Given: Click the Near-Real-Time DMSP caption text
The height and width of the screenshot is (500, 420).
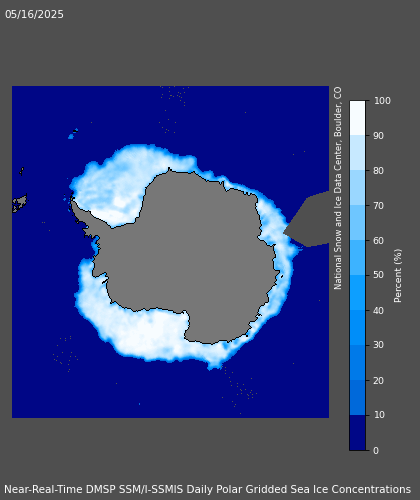Looking at the screenshot, I should click(x=207, y=489).
